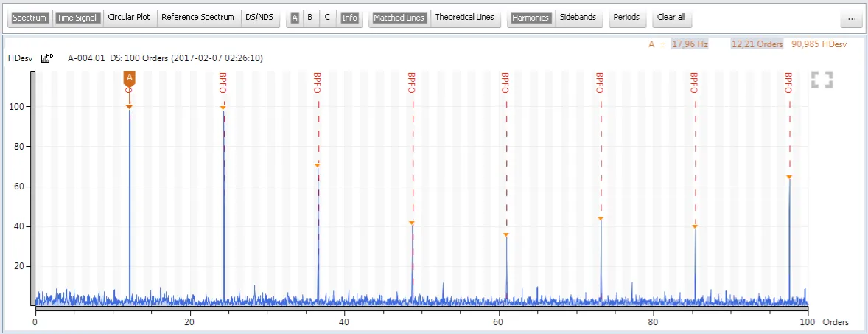This screenshot has width=868, height=334.
Task: Toggle the Harmonics markers
Action: pos(531,17)
